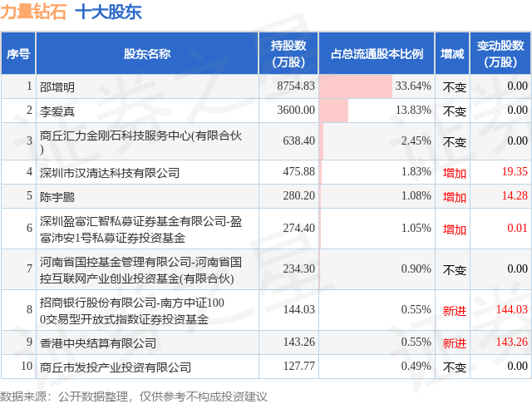
Task: Click 招商银行股份有限公司 shareholder cell
Action: click(x=147, y=310)
